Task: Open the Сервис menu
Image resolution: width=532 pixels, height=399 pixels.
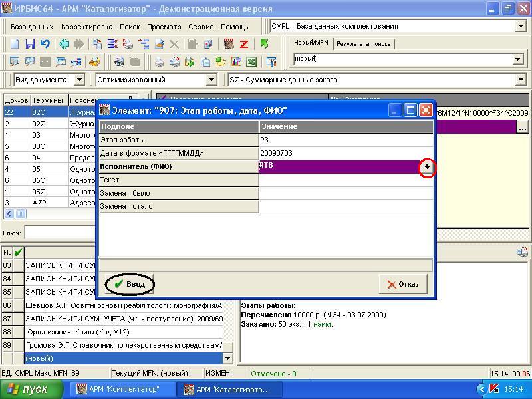Action: [201, 27]
